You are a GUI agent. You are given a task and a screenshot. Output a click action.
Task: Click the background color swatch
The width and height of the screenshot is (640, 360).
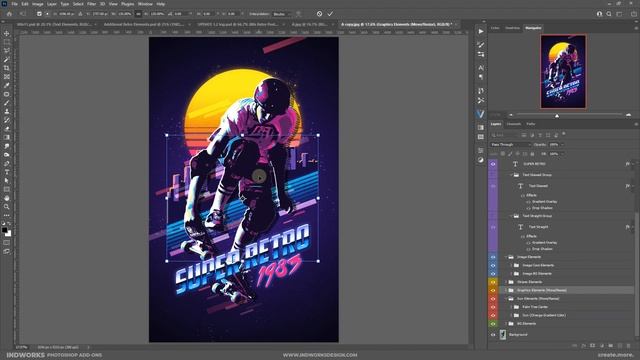[x=9, y=234]
